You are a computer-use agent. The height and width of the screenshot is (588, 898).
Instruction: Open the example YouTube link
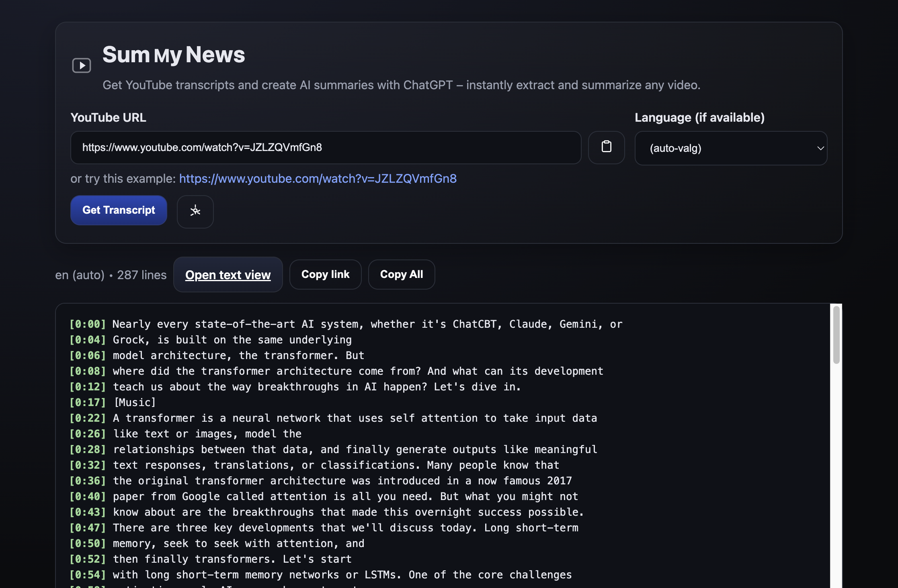click(x=318, y=179)
